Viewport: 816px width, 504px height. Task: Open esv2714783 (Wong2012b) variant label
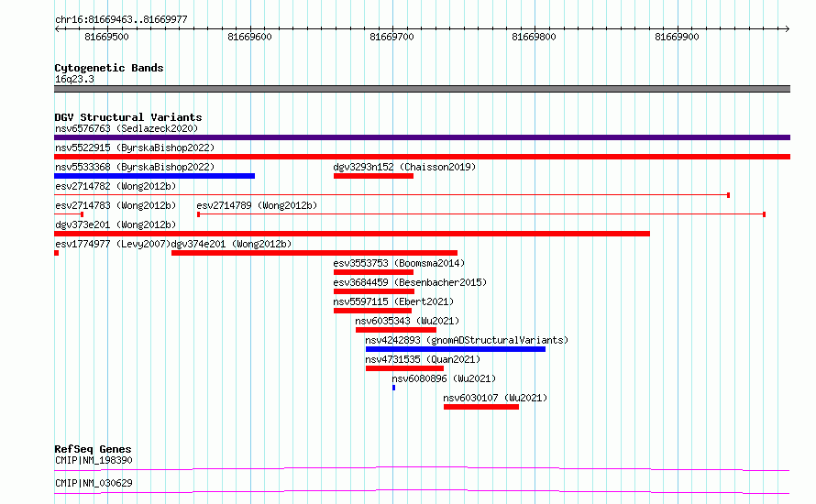116,205
